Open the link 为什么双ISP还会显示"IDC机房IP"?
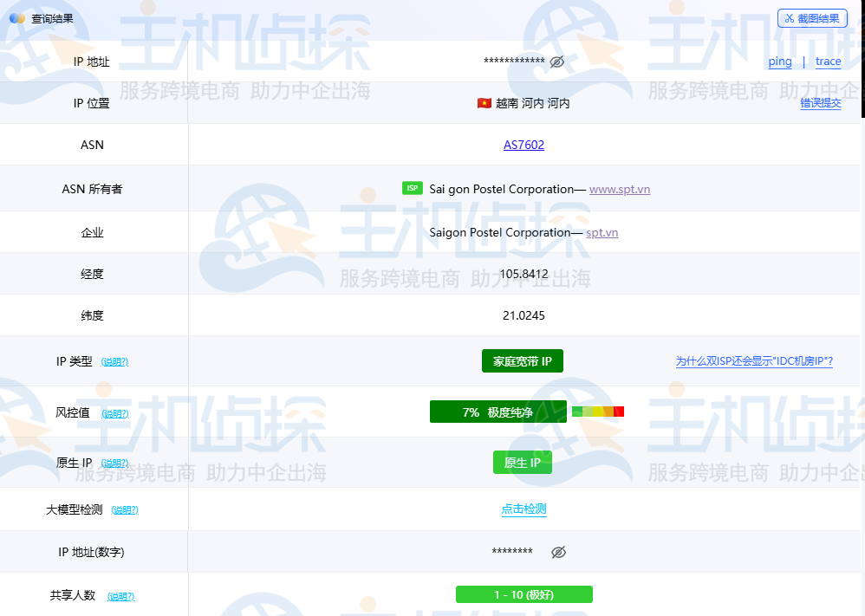The image size is (865, 616). (x=754, y=361)
